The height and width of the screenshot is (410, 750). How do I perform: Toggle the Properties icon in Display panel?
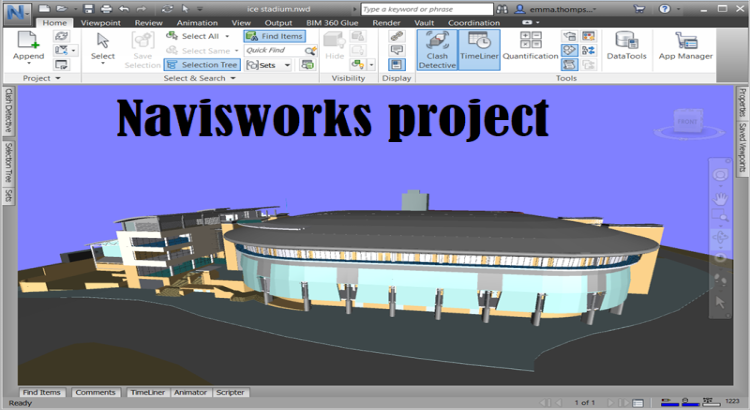(x=397, y=65)
